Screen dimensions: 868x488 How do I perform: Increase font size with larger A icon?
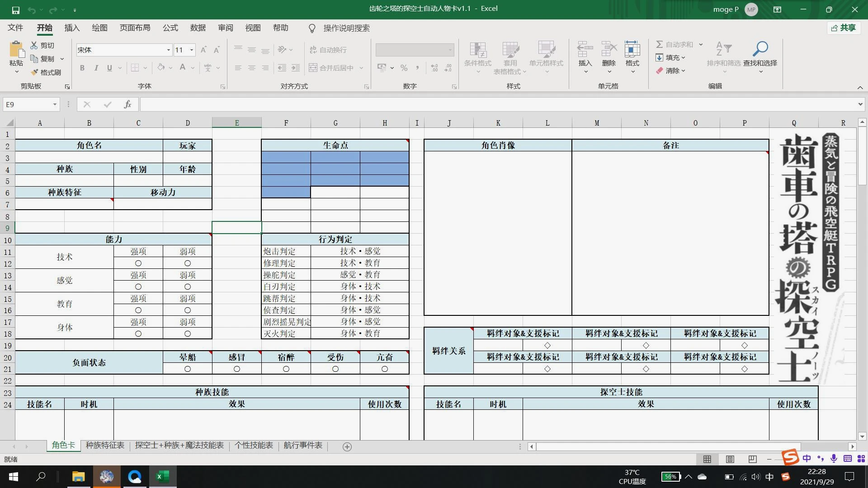click(x=203, y=50)
